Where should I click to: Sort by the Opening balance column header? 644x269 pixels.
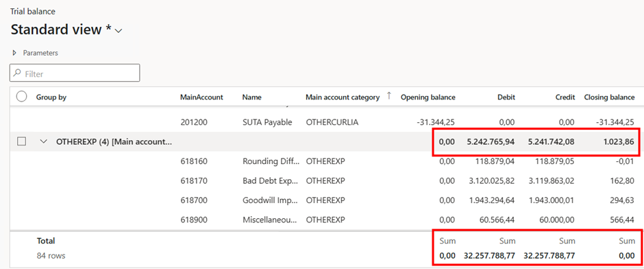point(428,97)
